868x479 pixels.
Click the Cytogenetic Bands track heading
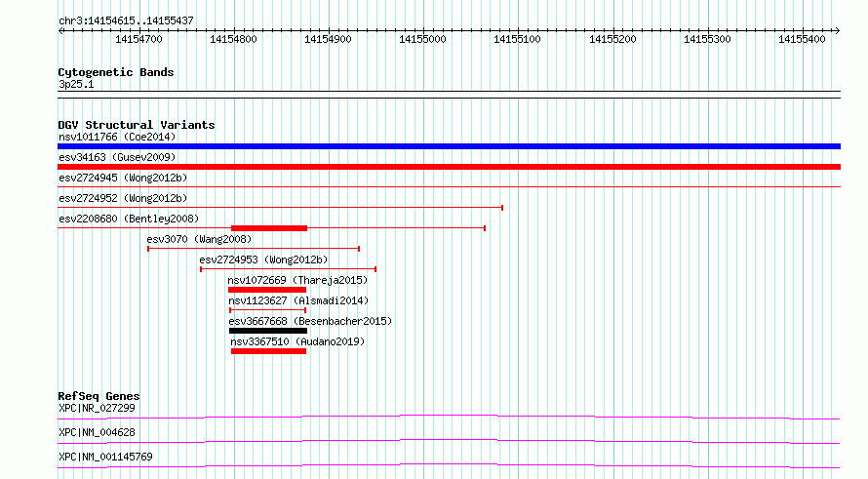pos(116,72)
